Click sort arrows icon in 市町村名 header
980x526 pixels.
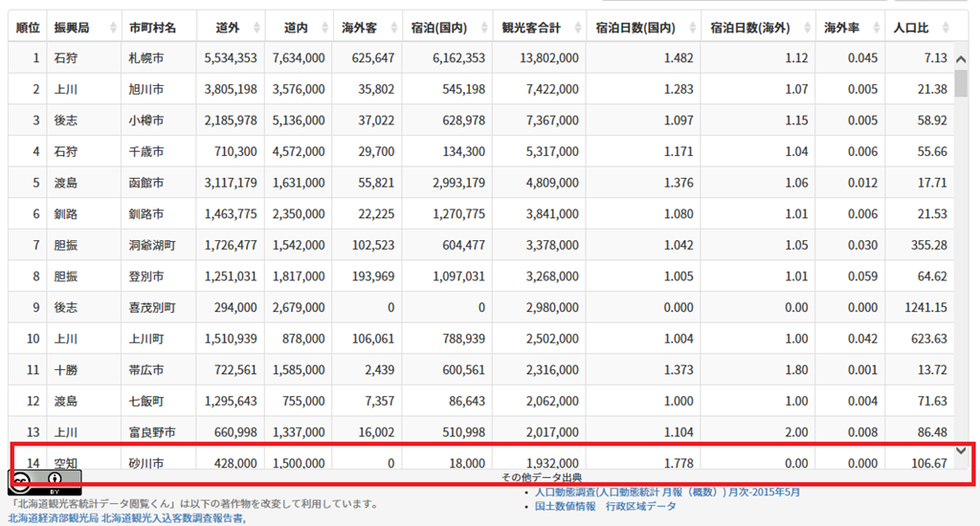pyautogui.click(x=188, y=28)
